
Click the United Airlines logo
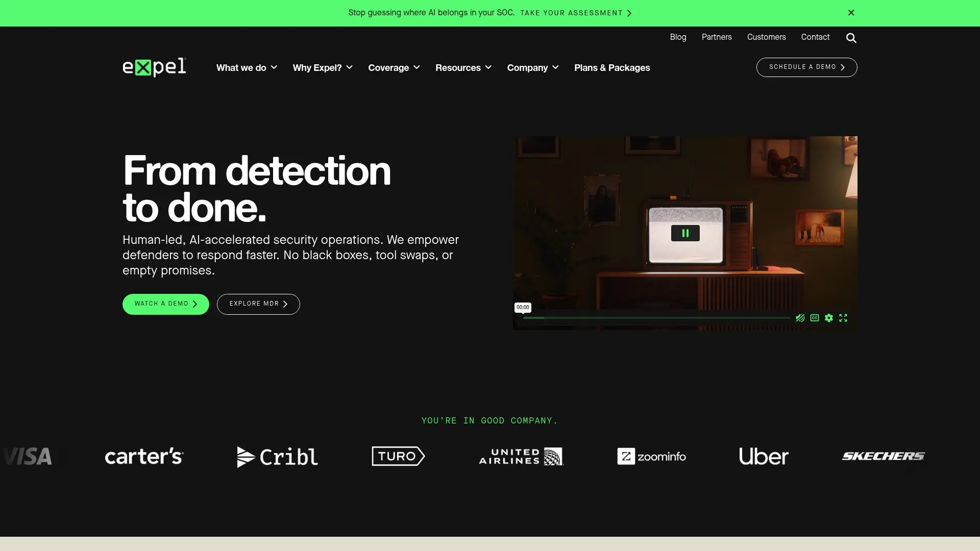[x=521, y=456]
